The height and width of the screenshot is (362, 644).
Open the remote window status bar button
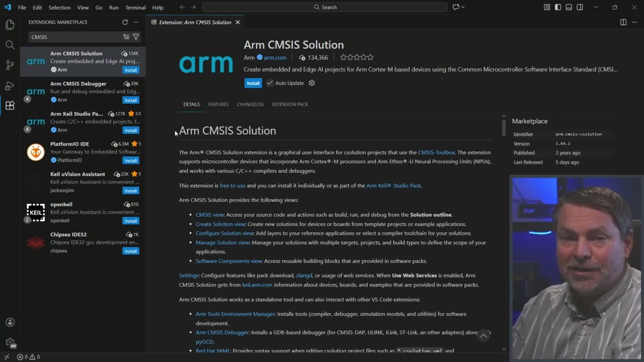(x=7, y=357)
